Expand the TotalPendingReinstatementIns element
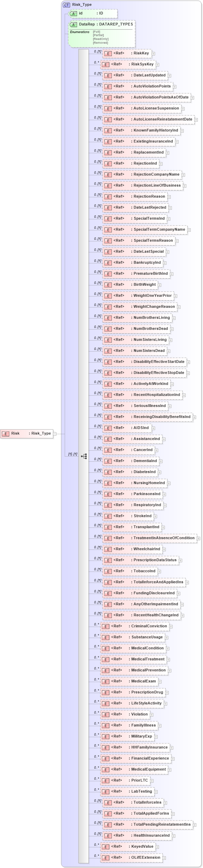Screen dimensions: 203x868 pyautogui.click(x=194, y=825)
